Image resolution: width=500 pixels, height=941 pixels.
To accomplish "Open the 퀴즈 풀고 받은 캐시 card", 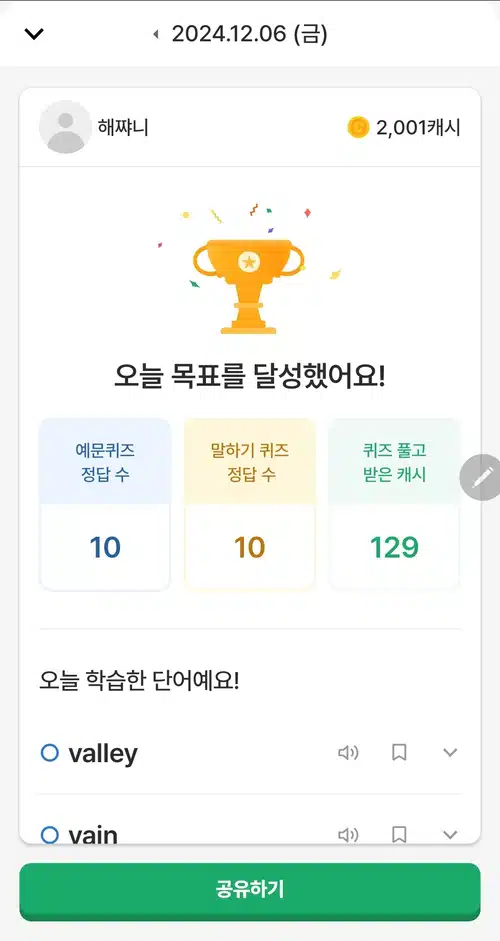I will point(394,504).
